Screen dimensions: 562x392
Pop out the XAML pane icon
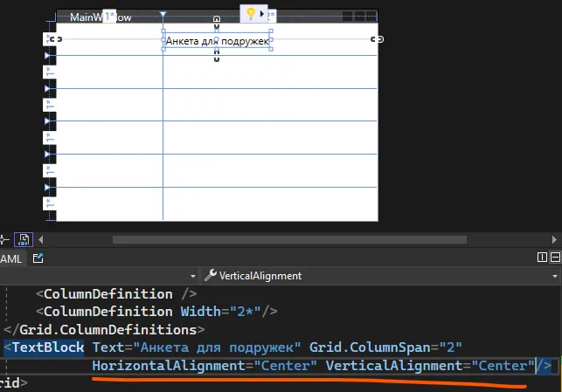[38, 258]
